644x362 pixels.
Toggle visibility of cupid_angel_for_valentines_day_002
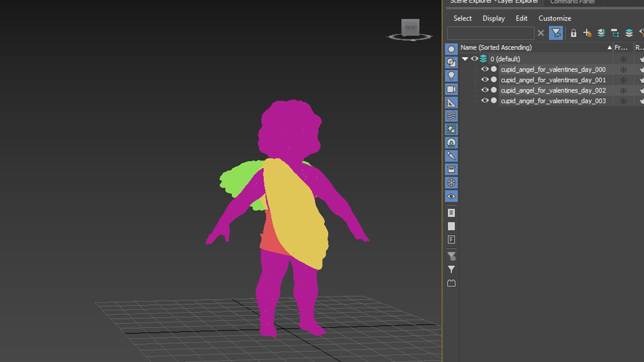tap(485, 90)
